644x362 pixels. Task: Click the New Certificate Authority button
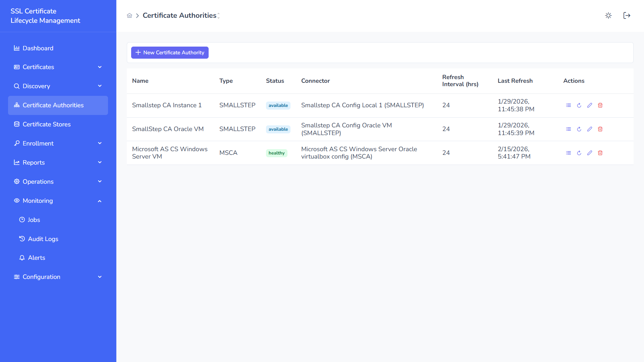(170, 52)
